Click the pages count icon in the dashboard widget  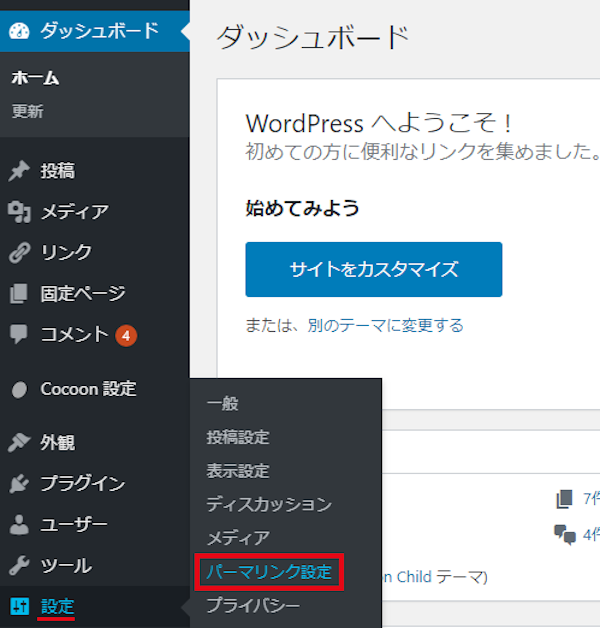click(564, 499)
